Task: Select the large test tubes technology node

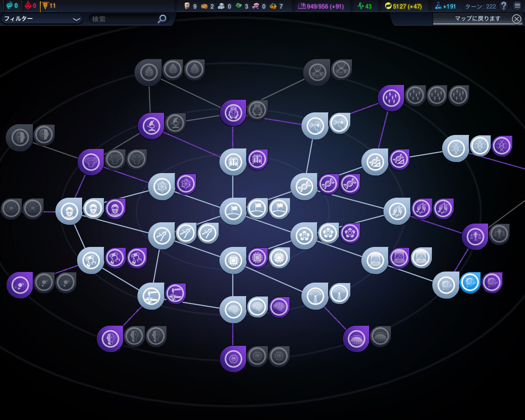Action: 233,162
